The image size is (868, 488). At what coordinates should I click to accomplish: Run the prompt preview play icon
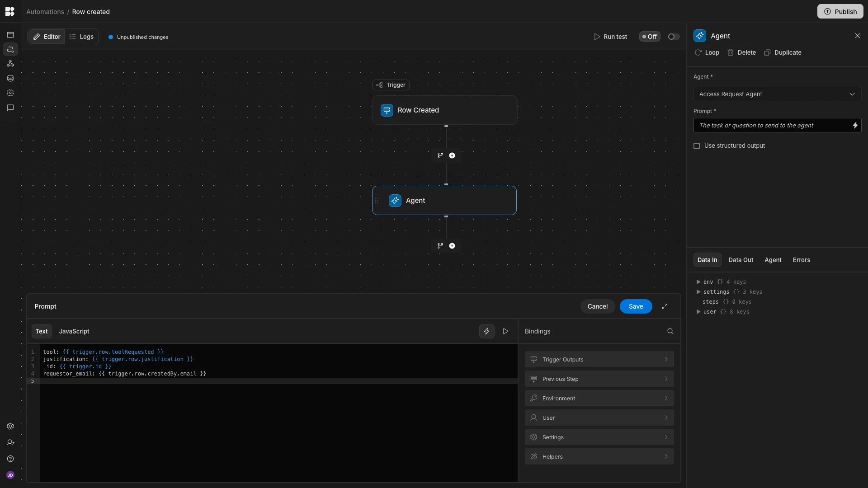(505, 331)
